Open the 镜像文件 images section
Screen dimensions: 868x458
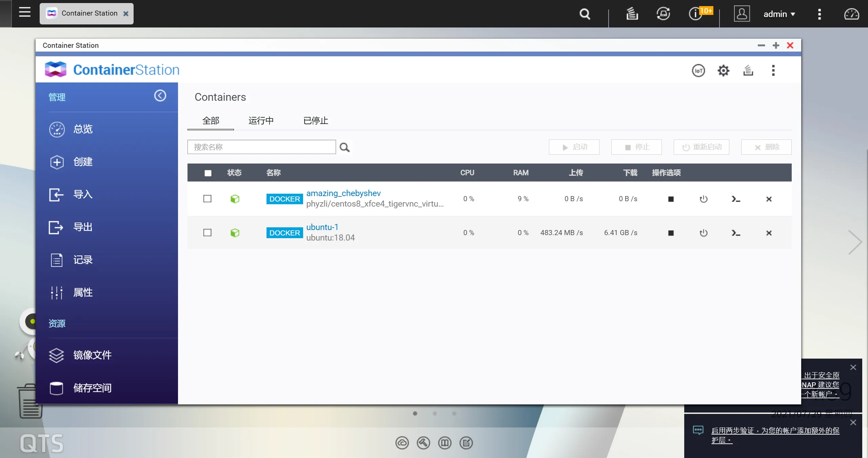[92, 355]
